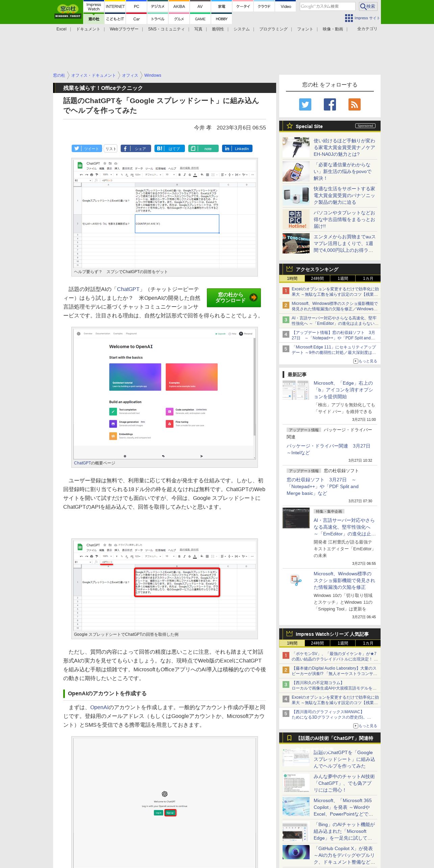Switch access ranking to 24時間 tab

tap(317, 279)
